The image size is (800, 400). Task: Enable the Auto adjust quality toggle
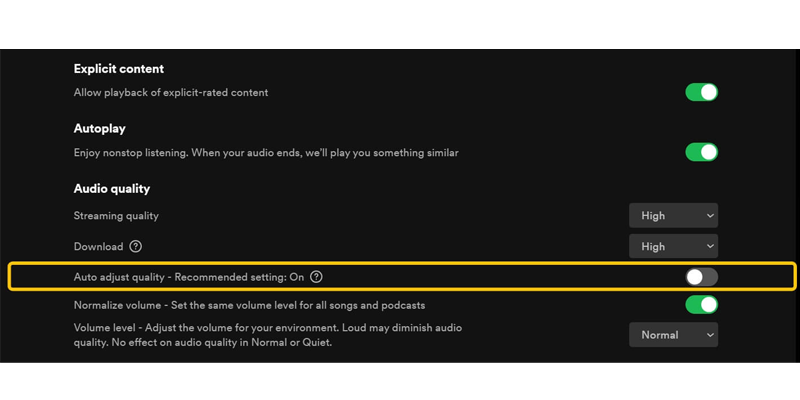[x=701, y=277]
